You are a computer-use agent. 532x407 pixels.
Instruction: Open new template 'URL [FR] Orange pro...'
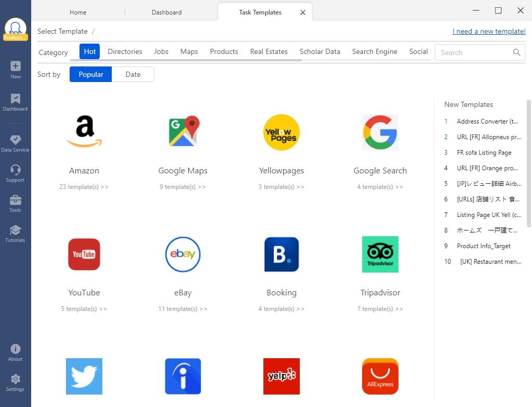click(x=487, y=168)
